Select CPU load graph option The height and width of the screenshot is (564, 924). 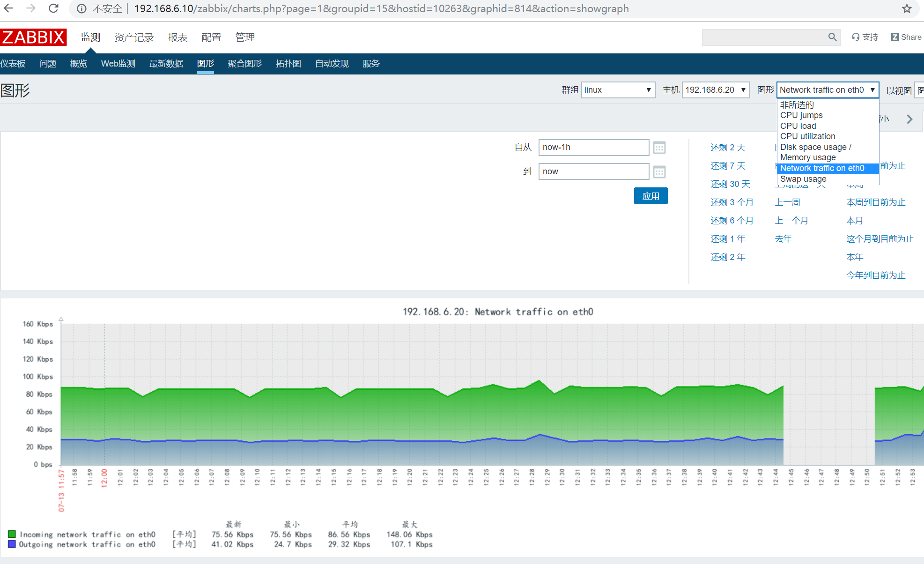point(828,126)
